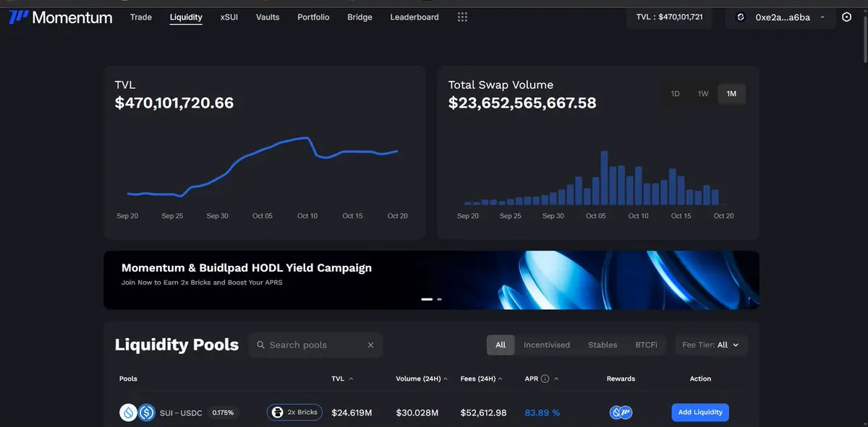Click the Rewards column header
The width and height of the screenshot is (868, 427).
621,379
